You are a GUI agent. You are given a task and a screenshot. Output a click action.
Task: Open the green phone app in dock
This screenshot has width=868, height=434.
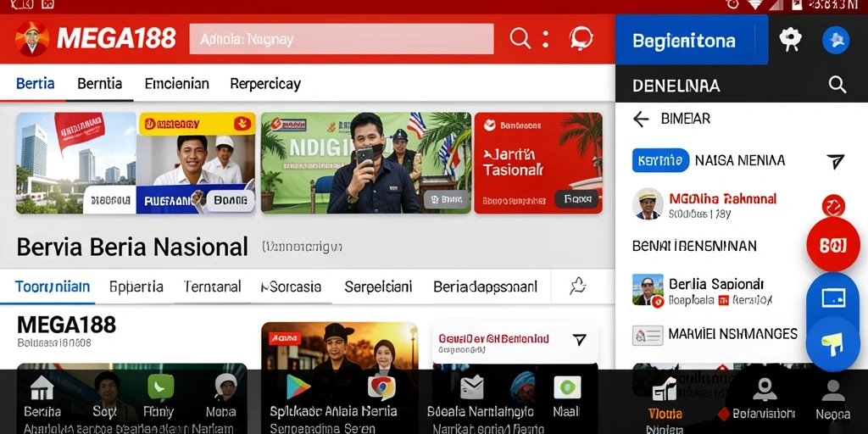[x=160, y=387]
